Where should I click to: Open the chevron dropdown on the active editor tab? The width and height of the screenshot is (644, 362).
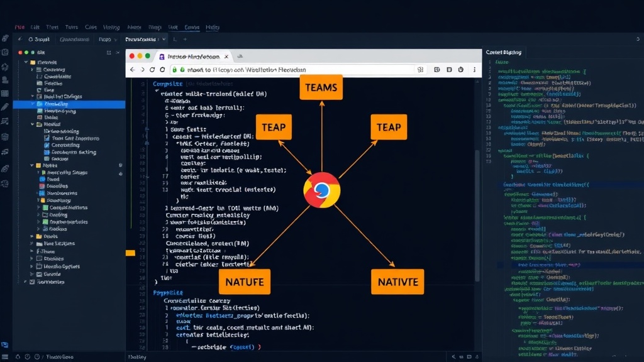164,40
